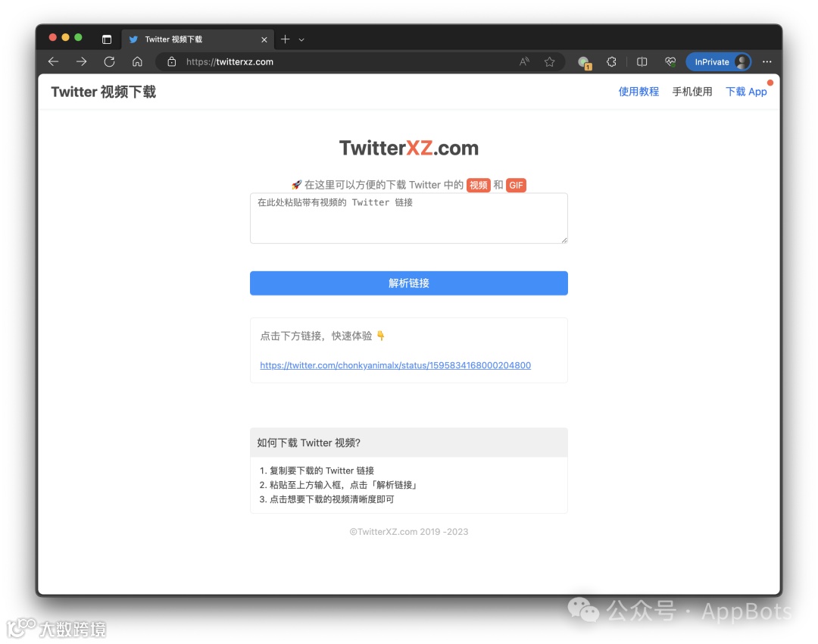Screen dimensions: 818x644
Task: Open the Extensions puzzle icon
Action: tap(611, 61)
